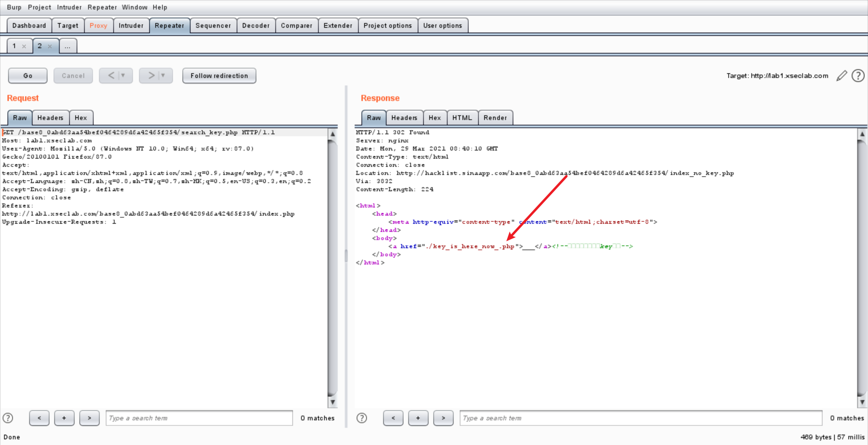Open the Intruder menu

pyautogui.click(x=69, y=7)
